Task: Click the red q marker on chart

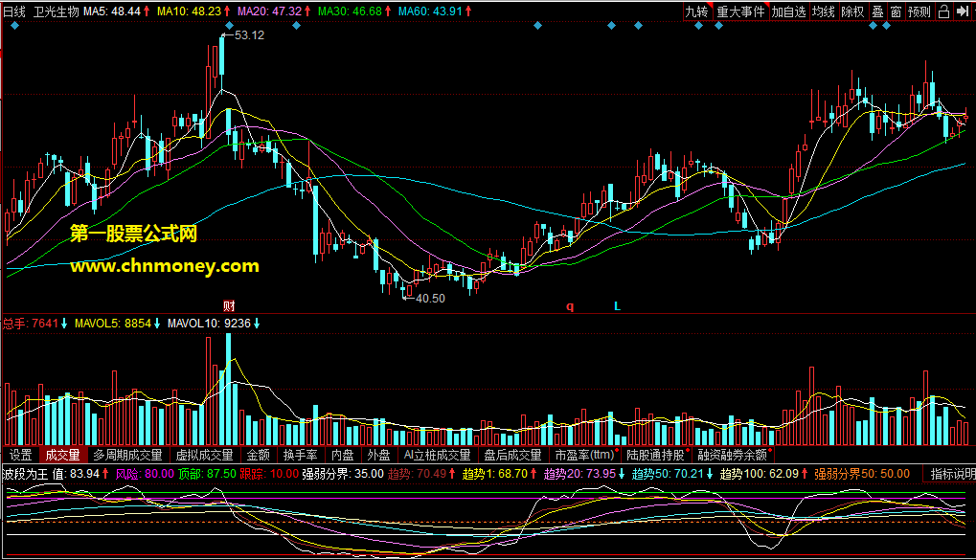Action: click(x=570, y=305)
